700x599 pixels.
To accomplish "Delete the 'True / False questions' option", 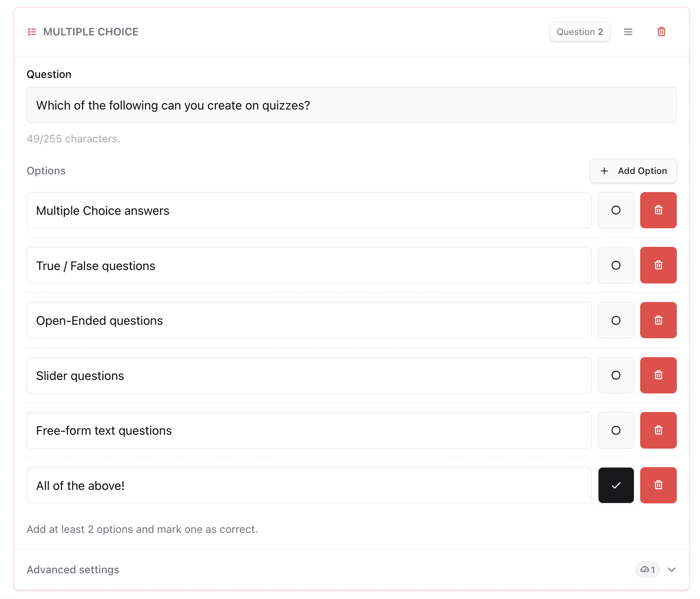I will click(658, 265).
